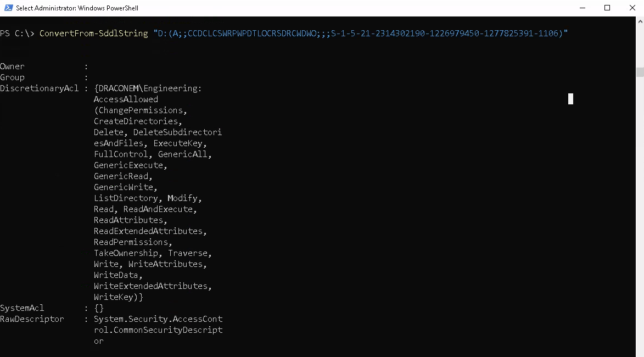Click the Group property label
Screen dimensions: 644x357
pos(12,77)
